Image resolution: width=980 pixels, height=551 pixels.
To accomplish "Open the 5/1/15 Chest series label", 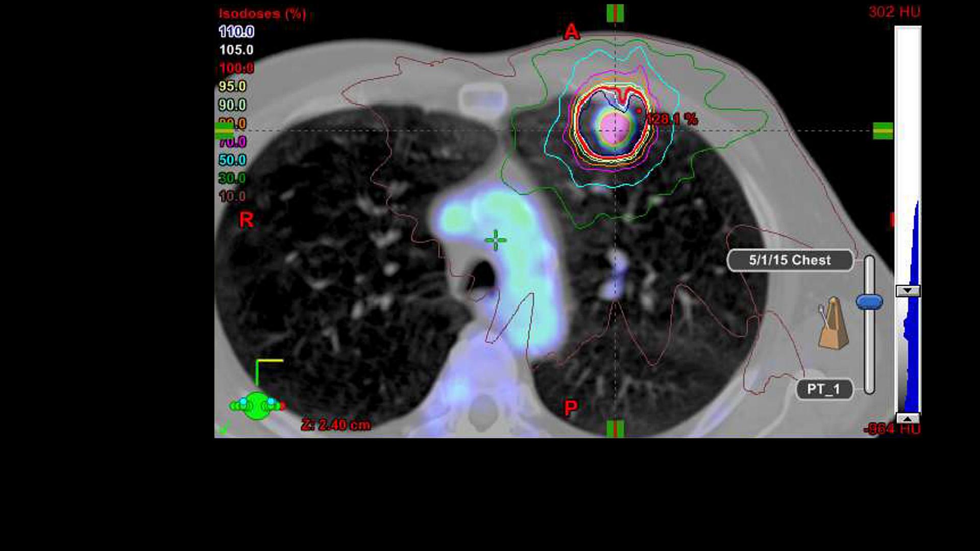I will pyautogui.click(x=791, y=259).
